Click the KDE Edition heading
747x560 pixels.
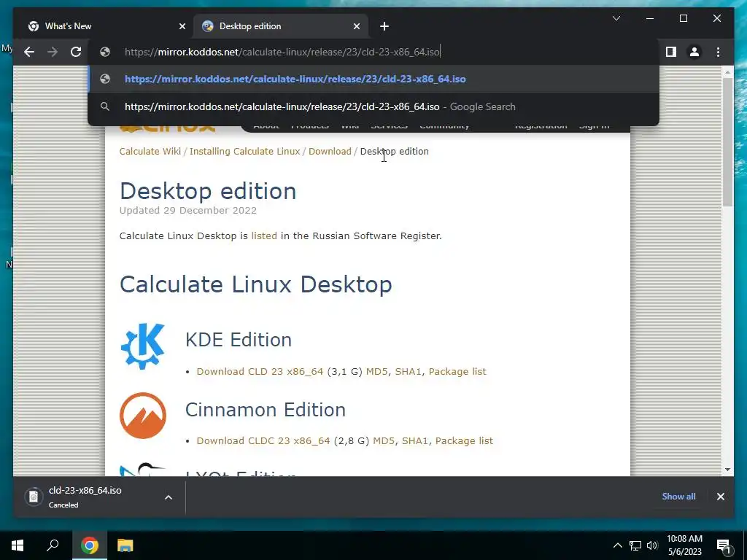click(239, 340)
